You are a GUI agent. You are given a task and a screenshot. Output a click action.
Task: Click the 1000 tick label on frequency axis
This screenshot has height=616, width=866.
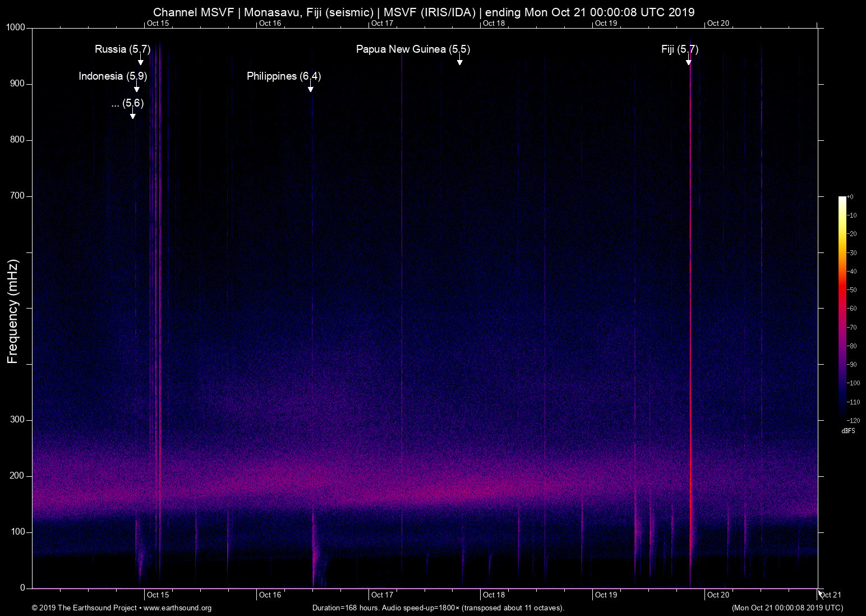pyautogui.click(x=16, y=27)
